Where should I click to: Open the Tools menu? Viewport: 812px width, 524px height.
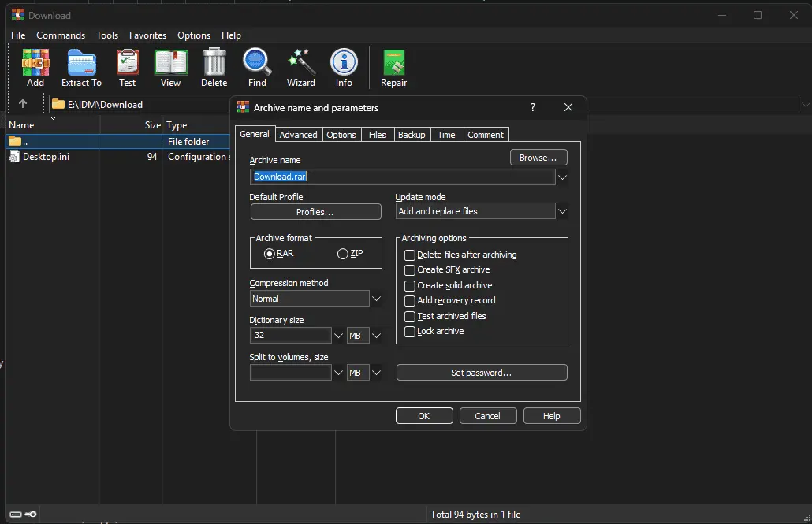(107, 35)
